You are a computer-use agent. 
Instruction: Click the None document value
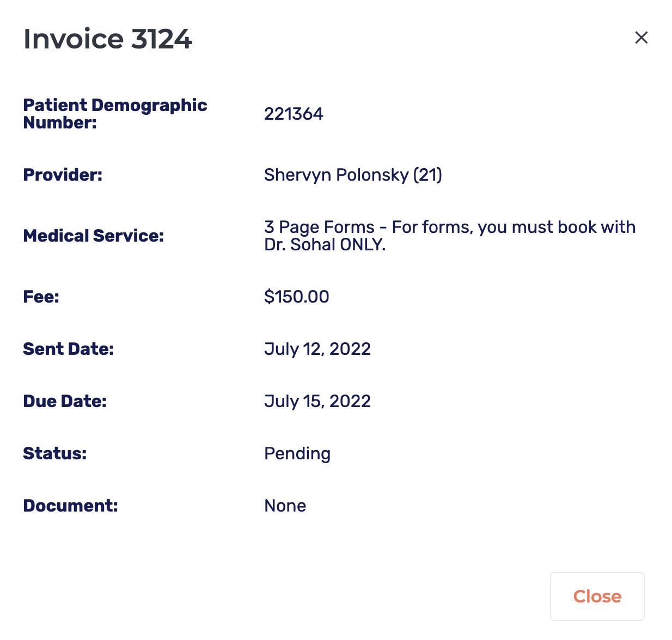(x=285, y=506)
